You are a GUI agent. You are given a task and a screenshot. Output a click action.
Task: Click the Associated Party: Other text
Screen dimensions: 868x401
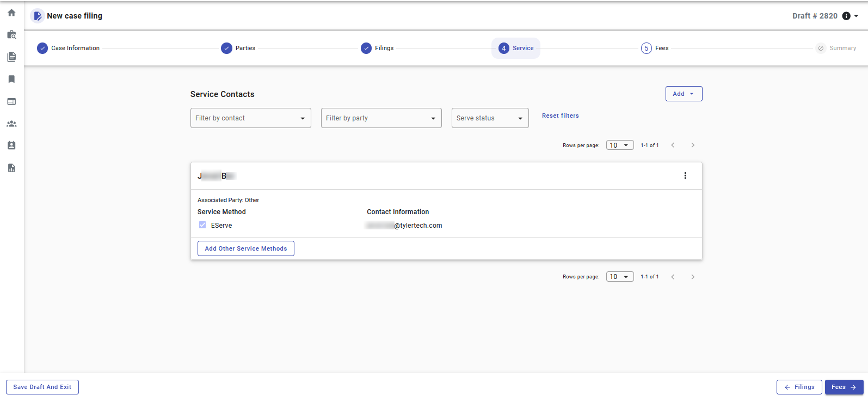pos(228,200)
